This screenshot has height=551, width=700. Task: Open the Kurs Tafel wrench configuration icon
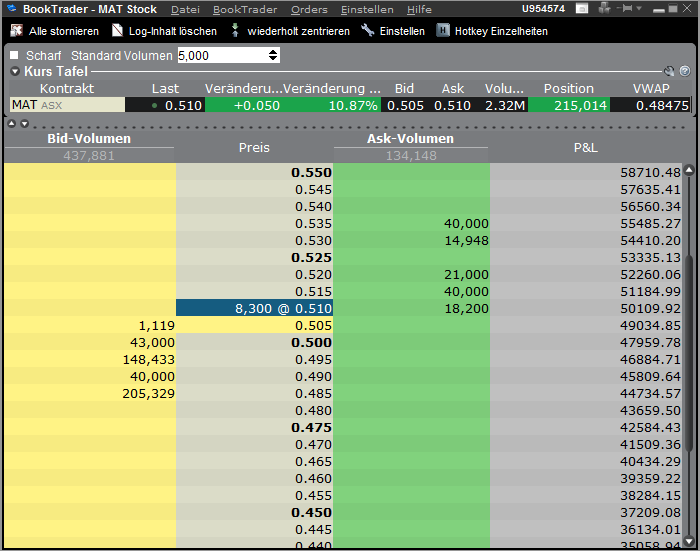click(x=669, y=71)
